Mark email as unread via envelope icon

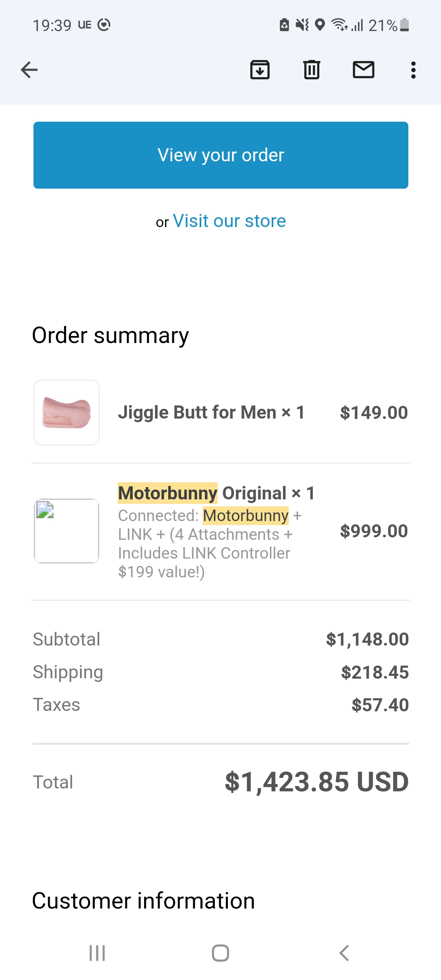[x=363, y=70]
